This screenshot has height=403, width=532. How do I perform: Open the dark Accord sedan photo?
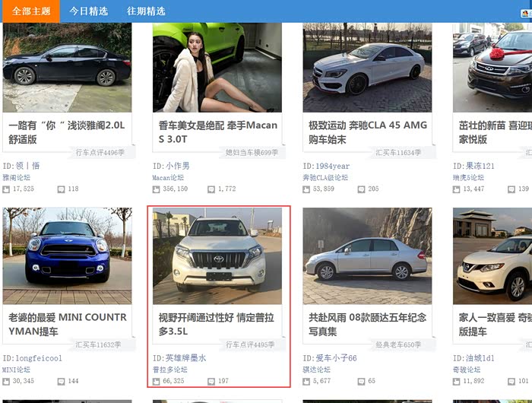click(67, 68)
